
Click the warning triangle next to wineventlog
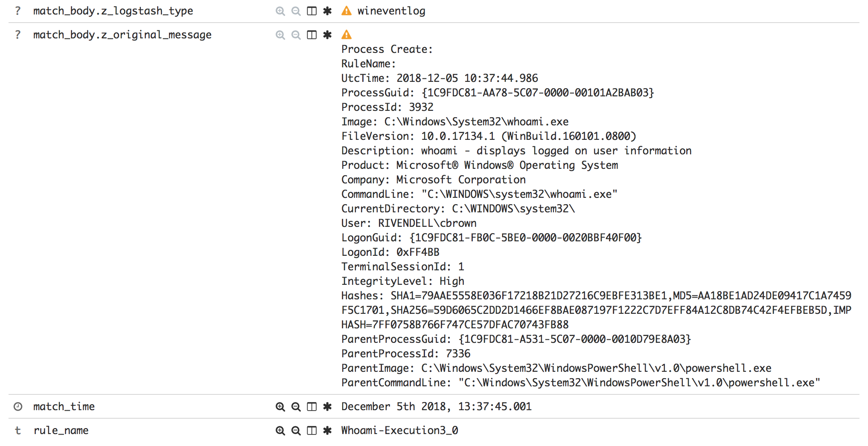(347, 11)
